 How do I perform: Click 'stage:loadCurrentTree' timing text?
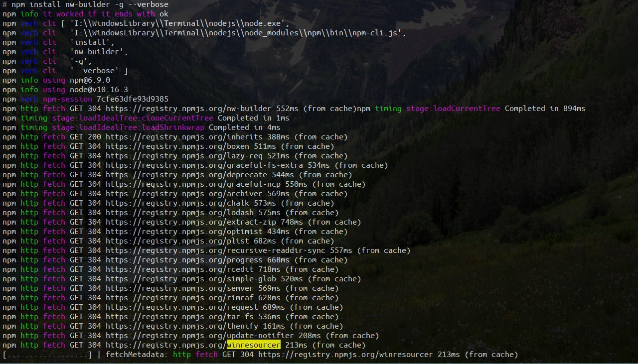pos(453,109)
